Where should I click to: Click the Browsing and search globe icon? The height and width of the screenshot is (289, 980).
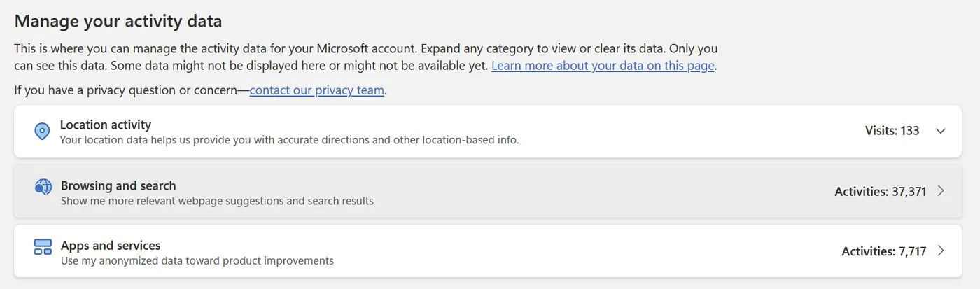(43, 186)
